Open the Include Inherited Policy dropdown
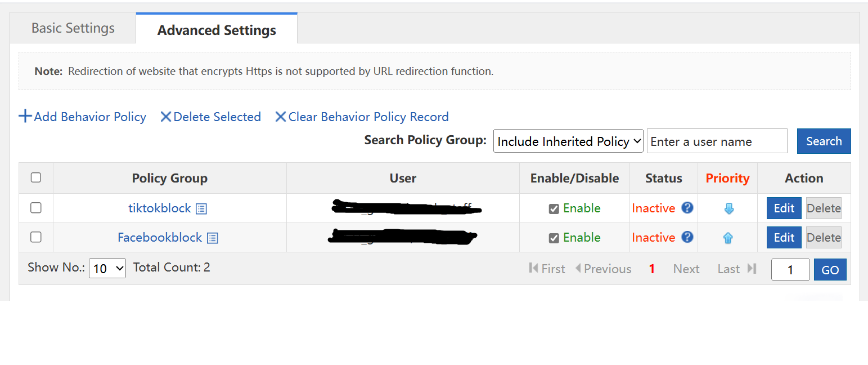Screen dimensions: 868x365 click(568, 141)
